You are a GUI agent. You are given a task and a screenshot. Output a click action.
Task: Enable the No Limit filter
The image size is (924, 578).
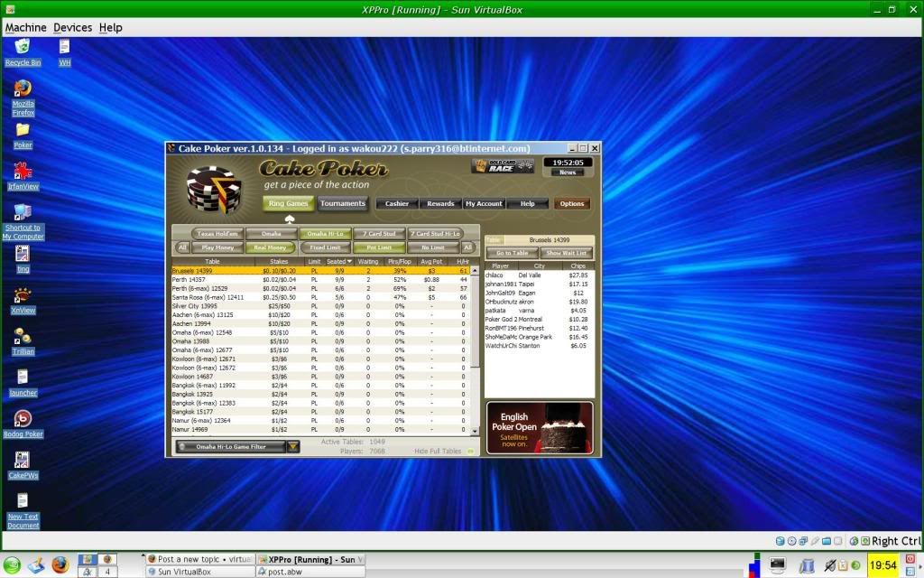pos(433,247)
